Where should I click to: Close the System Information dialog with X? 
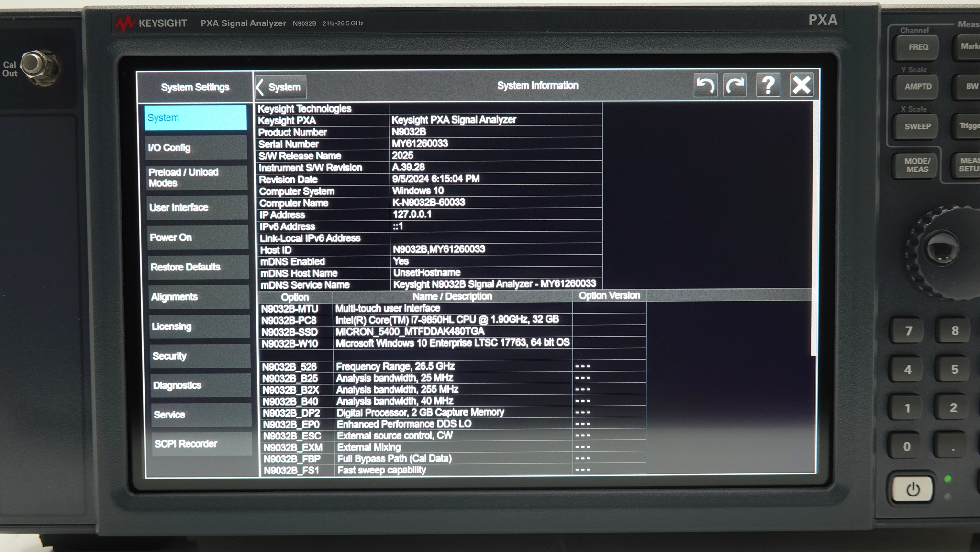tap(802, 85)
